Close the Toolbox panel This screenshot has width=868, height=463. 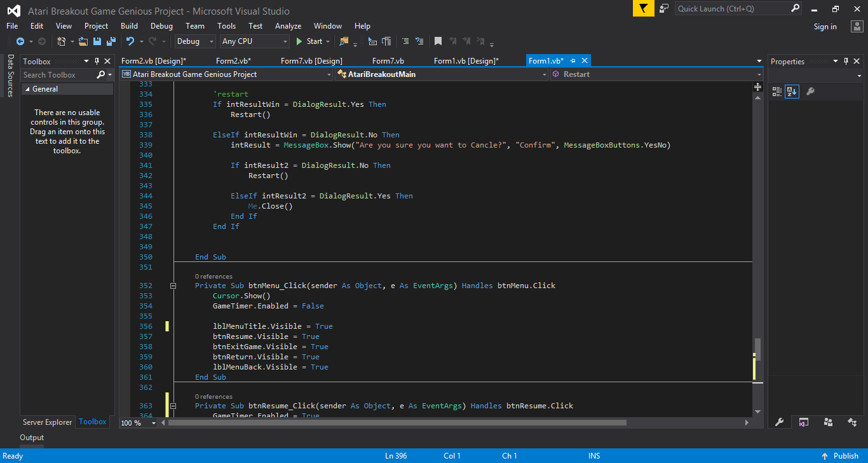[107, 61]
